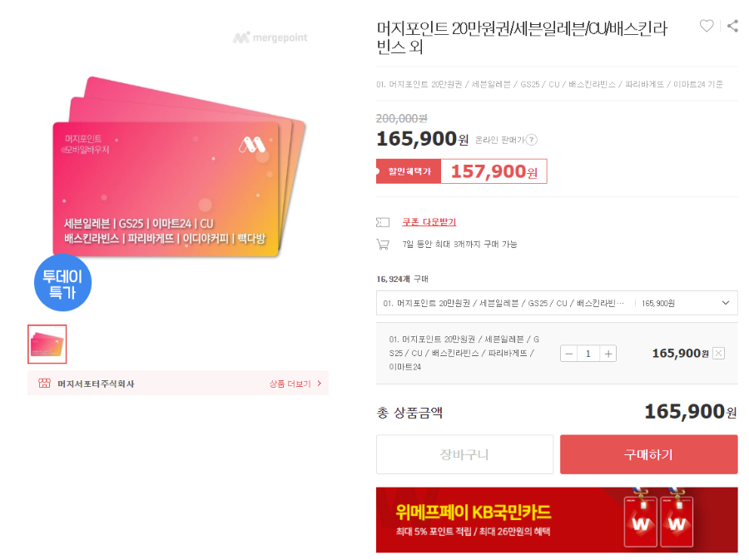Select the product thumbnail image
Image resolution: width=749 pixels, height=560 pixels.
point(47,344)
